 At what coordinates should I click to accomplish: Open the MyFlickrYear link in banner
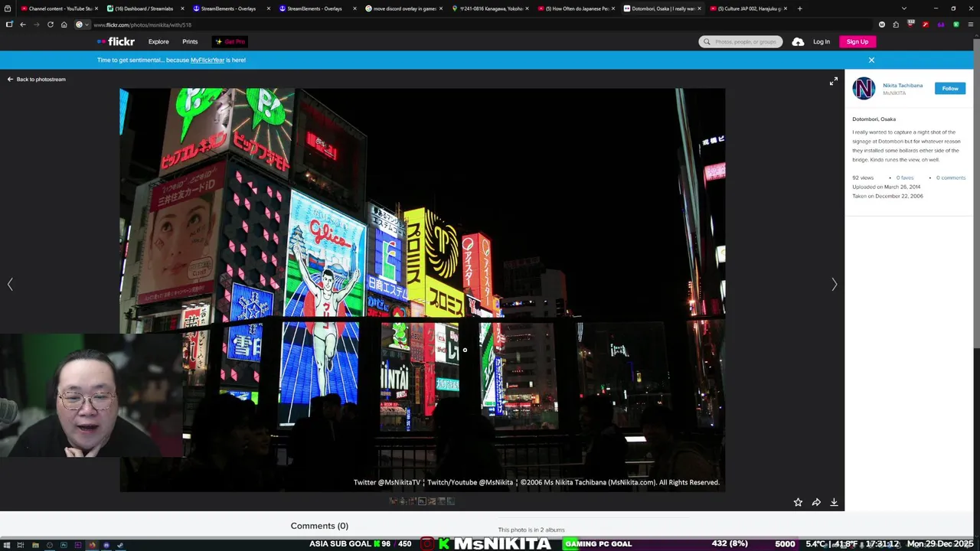pos(207,60)
